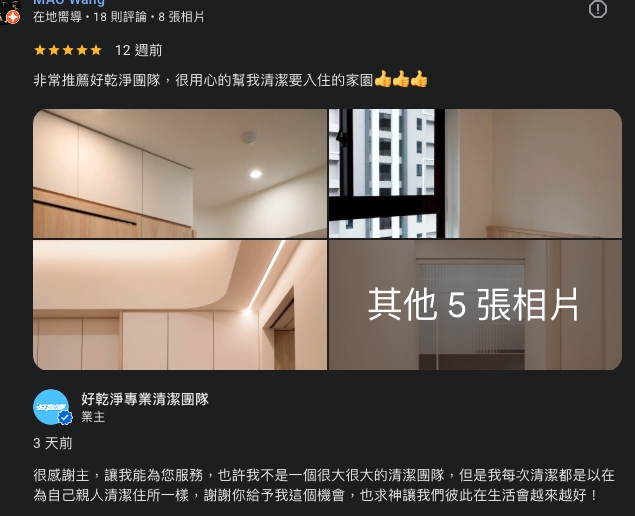The image size is (635, 516).
Task: Click the first gold rating star
Action: coord(40,50)
